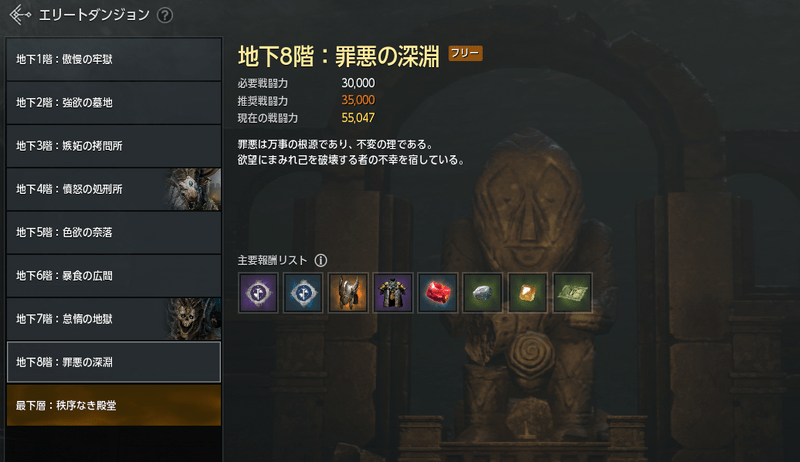The width and height of the screenshot is (800, 462).
Task: Select the purple emblem reward icon
Action: click(258, 293)
